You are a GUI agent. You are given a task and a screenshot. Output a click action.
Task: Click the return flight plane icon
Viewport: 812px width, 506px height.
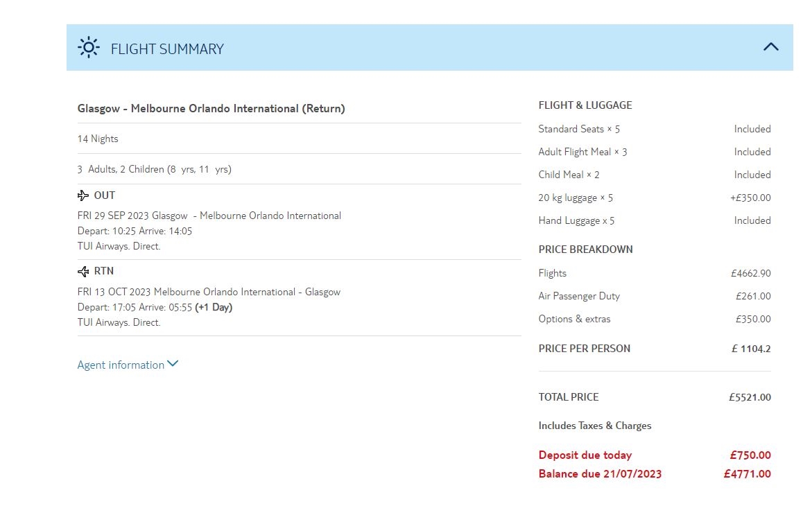[x=84, y=272]
